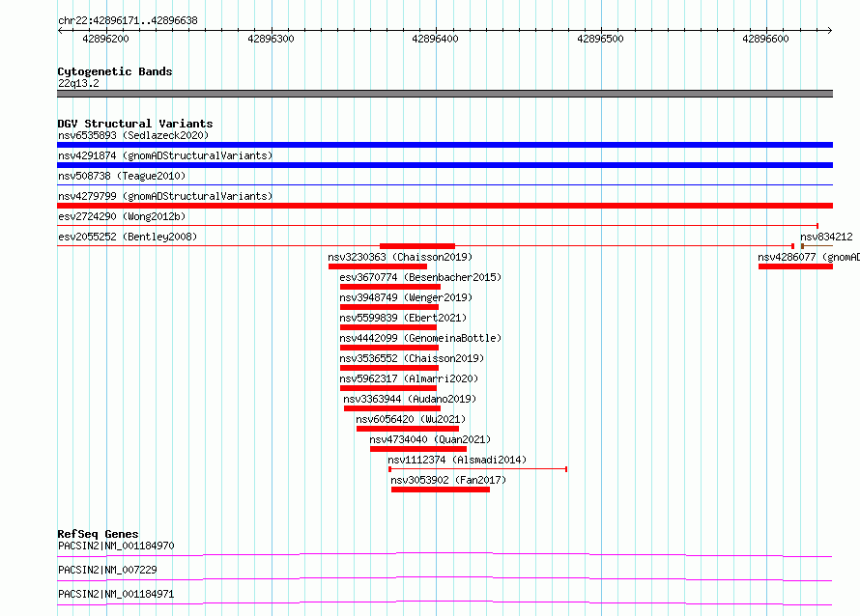Click the thick red segment on esv2055252 line

pyautogui.click(x=417, y=246)
